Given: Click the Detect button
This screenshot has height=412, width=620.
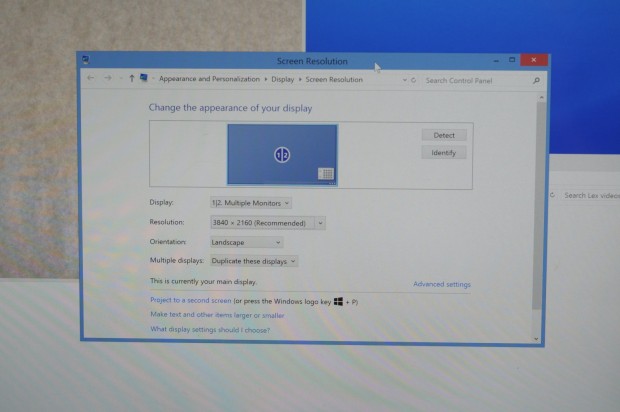Looking at the screenshot, I should (444, 135).
